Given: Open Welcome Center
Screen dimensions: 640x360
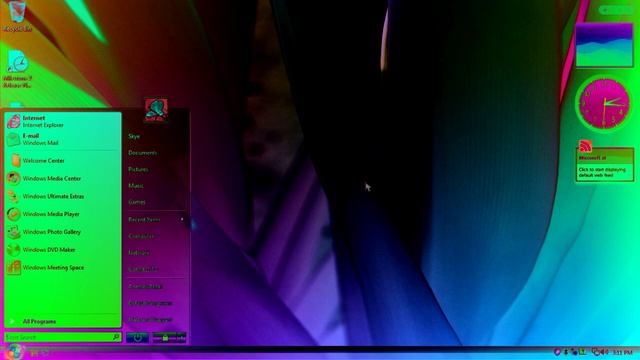Looking at the screenshot, I should [62, 160].
